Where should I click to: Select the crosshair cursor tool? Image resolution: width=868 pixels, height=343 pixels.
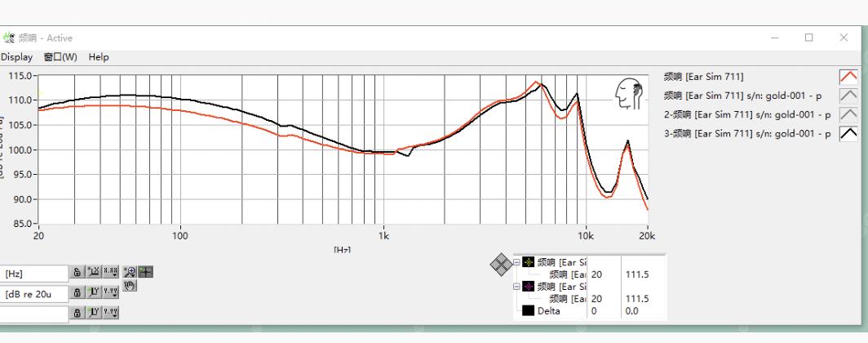coord(145,271)
